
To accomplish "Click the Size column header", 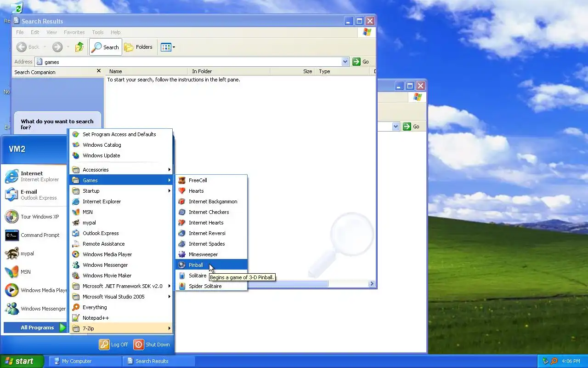I will (293, 71).
